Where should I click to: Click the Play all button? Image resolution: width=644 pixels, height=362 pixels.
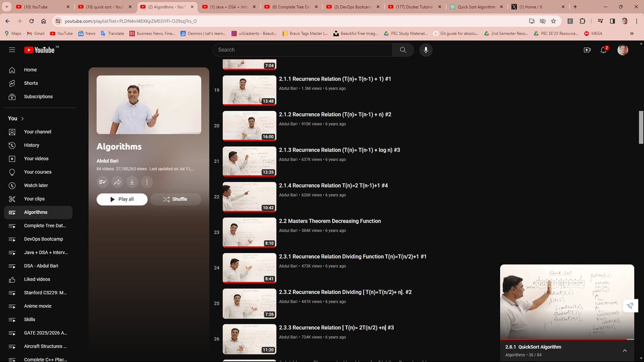coord(122,199)
